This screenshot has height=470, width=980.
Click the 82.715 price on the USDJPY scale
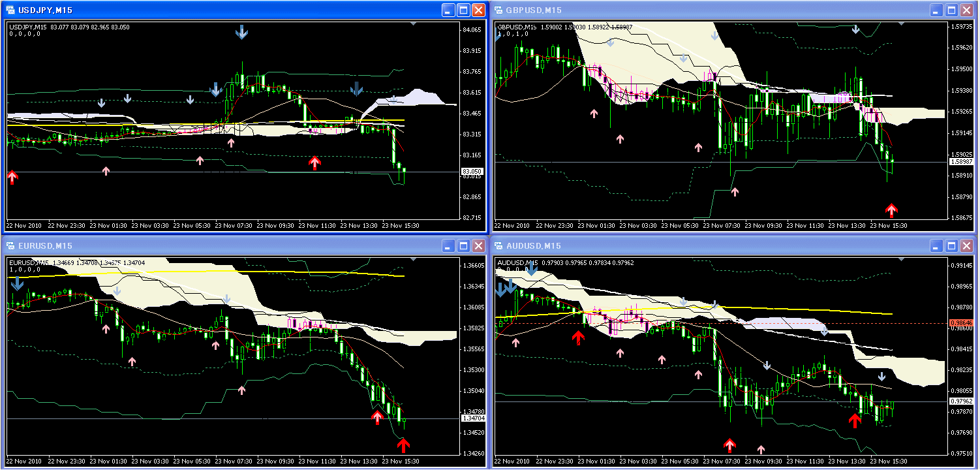[x=472, y=218]
